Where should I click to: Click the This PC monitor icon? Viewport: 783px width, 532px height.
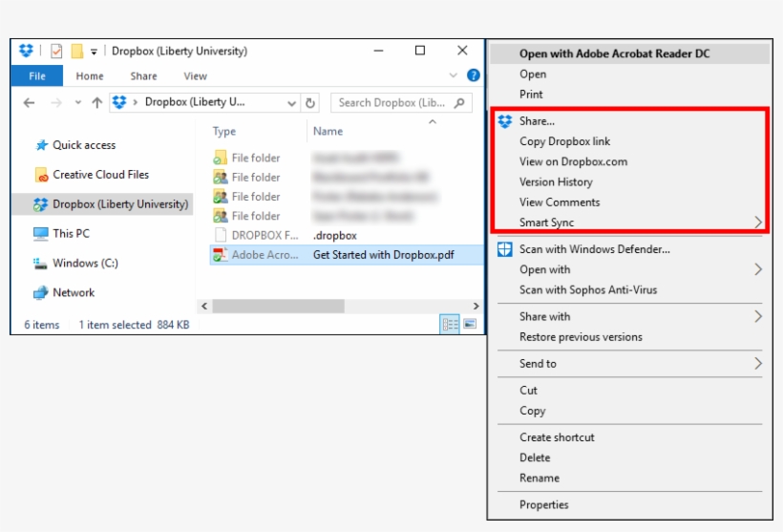[40, 234]
